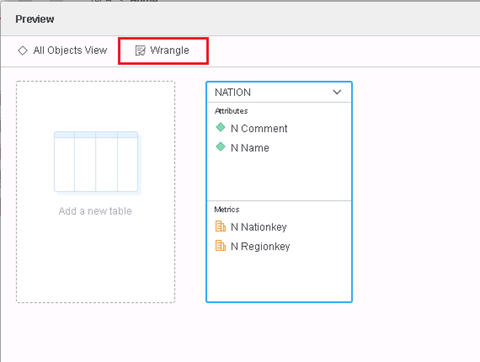Select the N Comment attribute
The image size is (480, 362).
[x=259, y=128]
